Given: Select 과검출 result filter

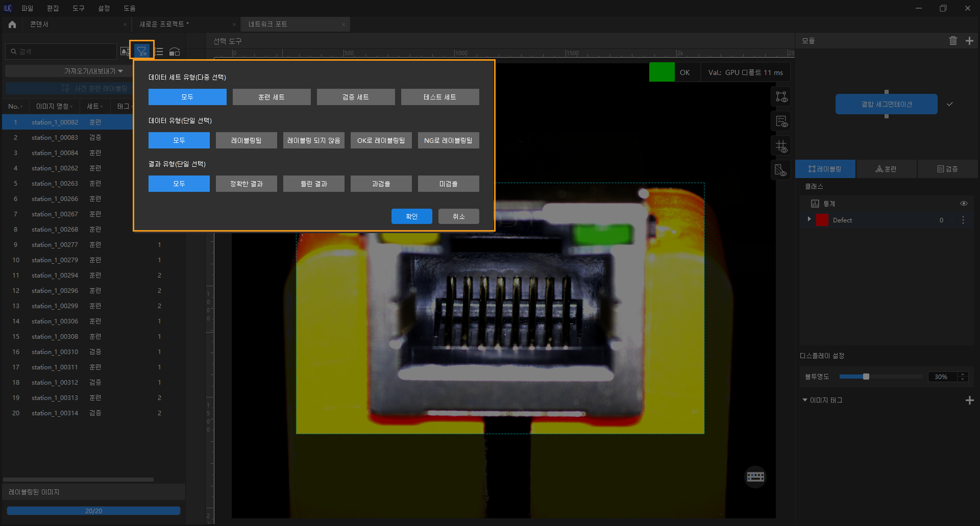Looking at the screenshot, I should [x=381, y=184].
